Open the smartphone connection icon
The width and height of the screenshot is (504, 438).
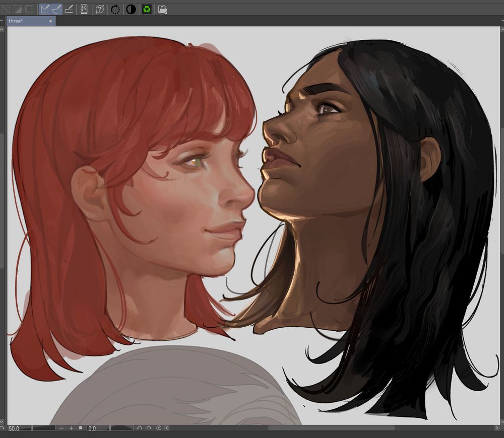(x=84, y=9)
